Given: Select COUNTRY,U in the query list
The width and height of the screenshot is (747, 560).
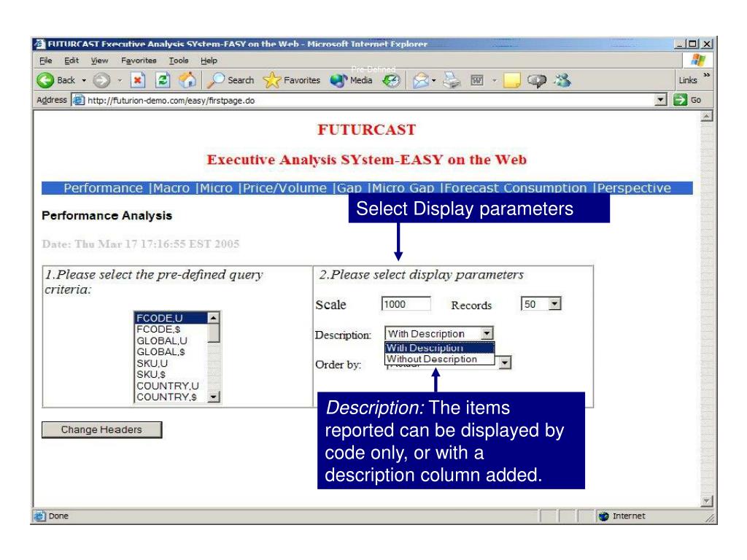Looking at the screenshot, I should tap(171, 386).
